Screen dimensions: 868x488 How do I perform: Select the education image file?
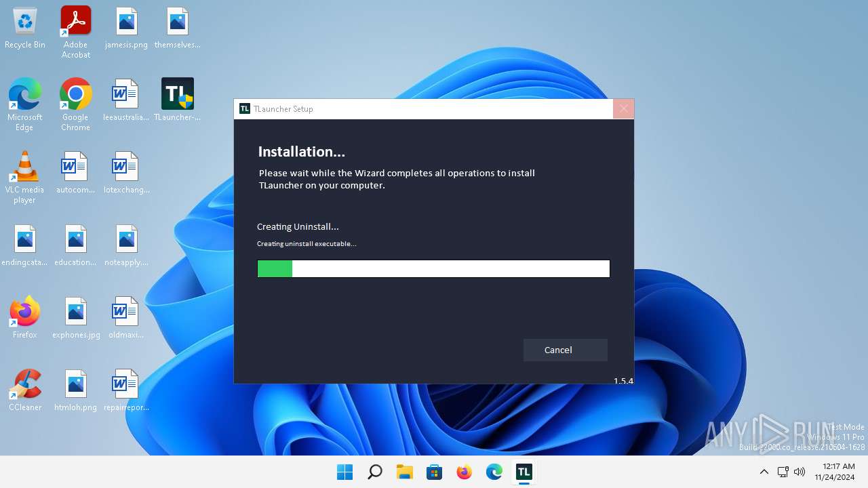[76, 246]
